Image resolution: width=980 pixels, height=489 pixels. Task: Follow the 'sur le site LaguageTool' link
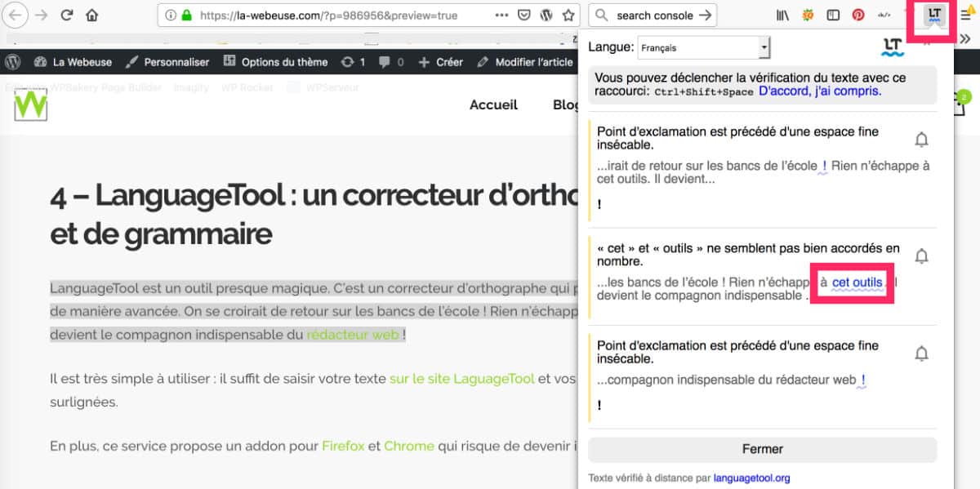462,379
